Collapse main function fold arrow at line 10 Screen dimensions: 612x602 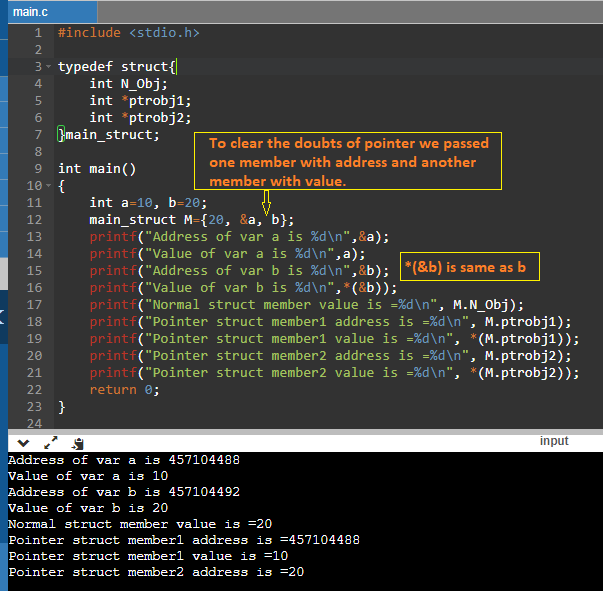[x=49, y=185]
